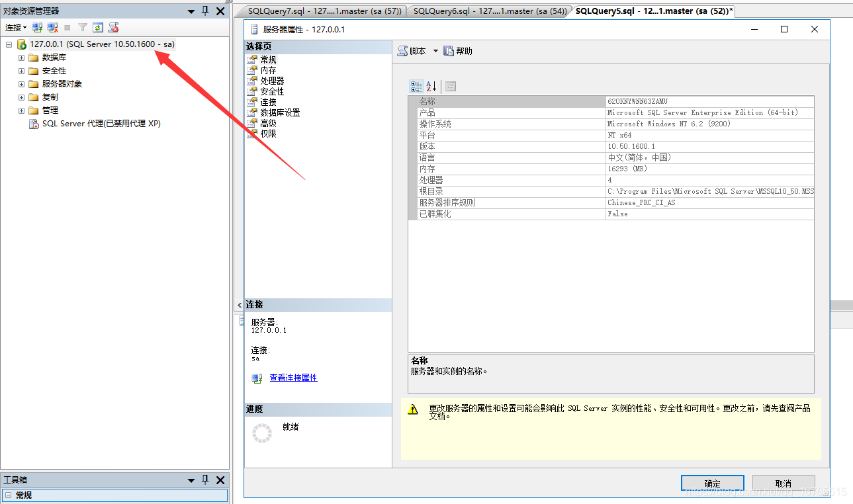853x504 pixels.
Task: Click the 确定 button
Action: coord(713,483)
